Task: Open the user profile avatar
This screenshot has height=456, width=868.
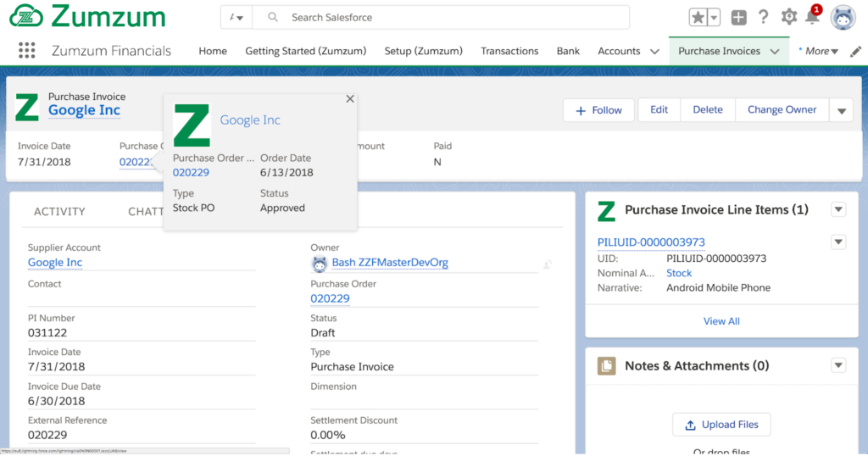Action: [843, 18]
